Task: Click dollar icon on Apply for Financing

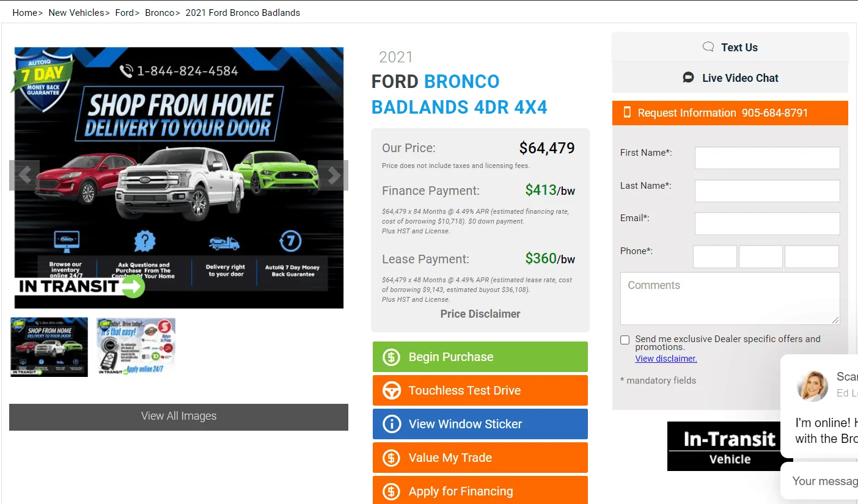Action: (391, 491)
